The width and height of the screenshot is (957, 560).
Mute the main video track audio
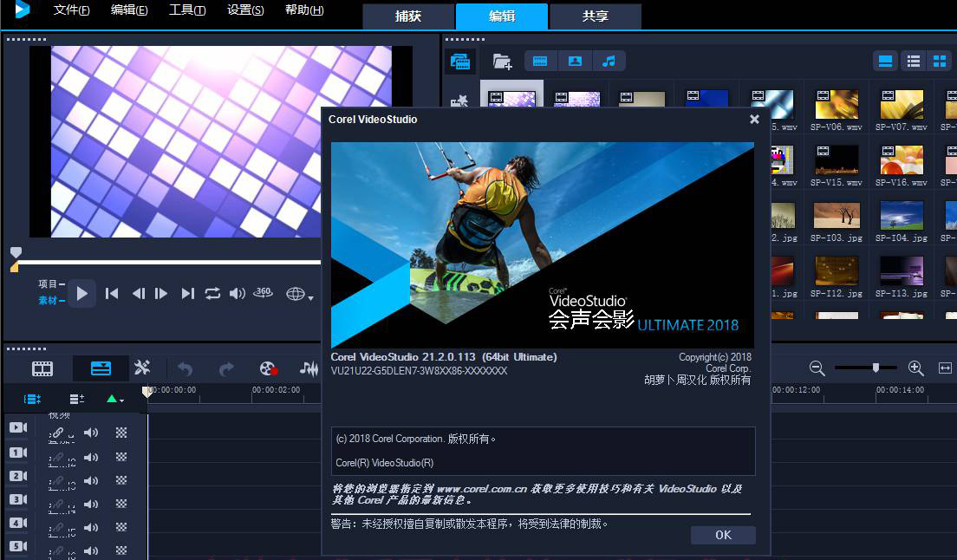tap(91, 433)
